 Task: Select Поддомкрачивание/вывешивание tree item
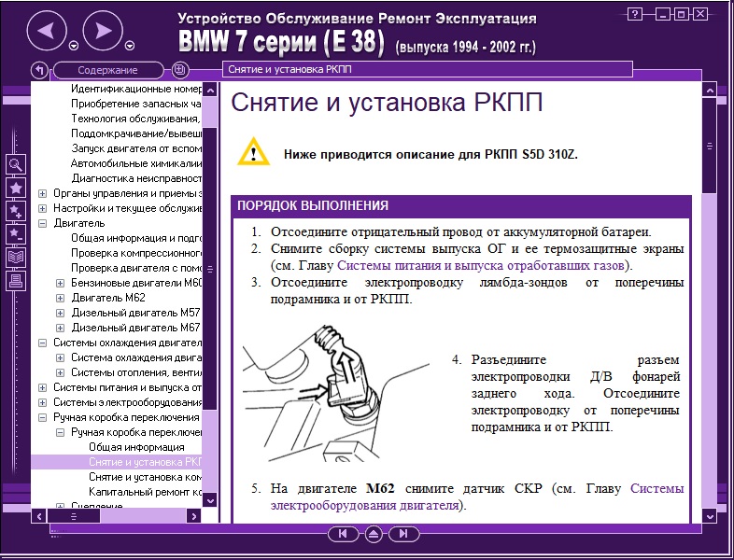point(136,133)
